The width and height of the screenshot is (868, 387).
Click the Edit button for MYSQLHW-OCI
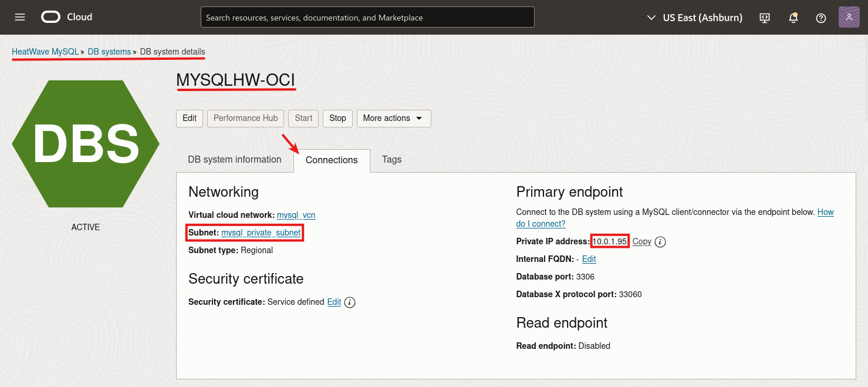pos(189,118)
